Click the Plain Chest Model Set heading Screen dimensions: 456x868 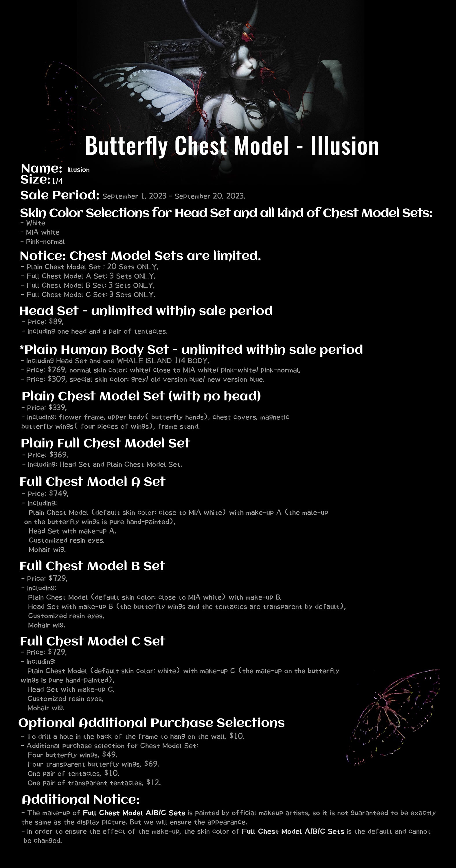coord(141,396)
